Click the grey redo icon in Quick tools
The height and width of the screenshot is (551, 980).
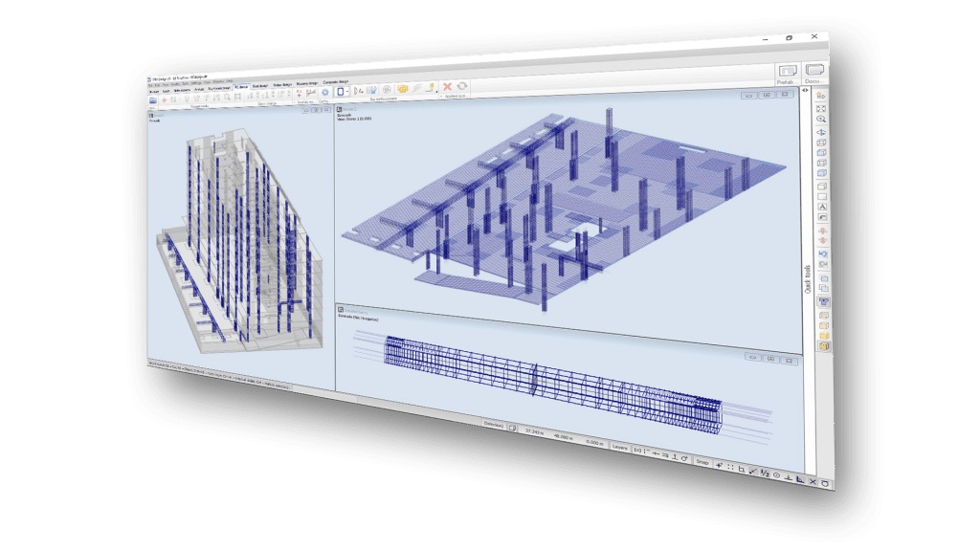tap(822, 264)
